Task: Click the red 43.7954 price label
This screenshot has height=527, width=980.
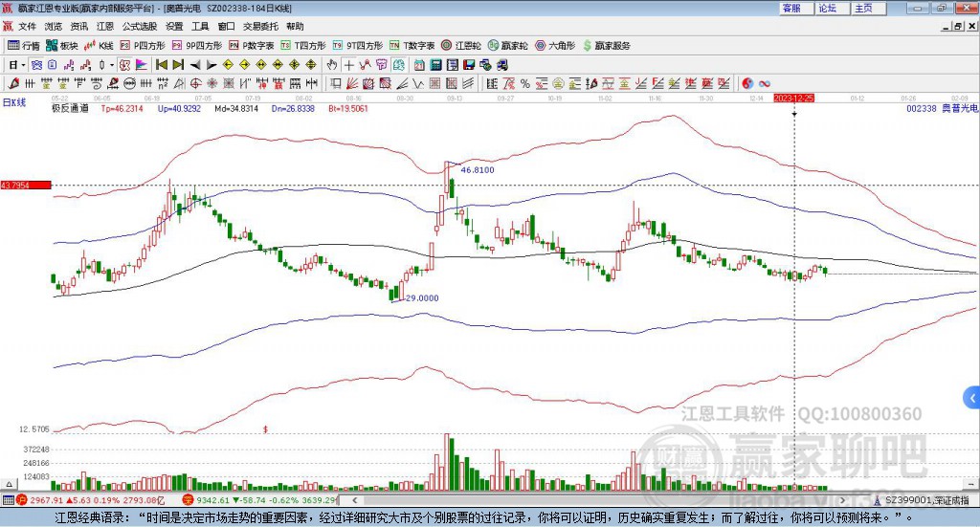Action: pos(24,185)
